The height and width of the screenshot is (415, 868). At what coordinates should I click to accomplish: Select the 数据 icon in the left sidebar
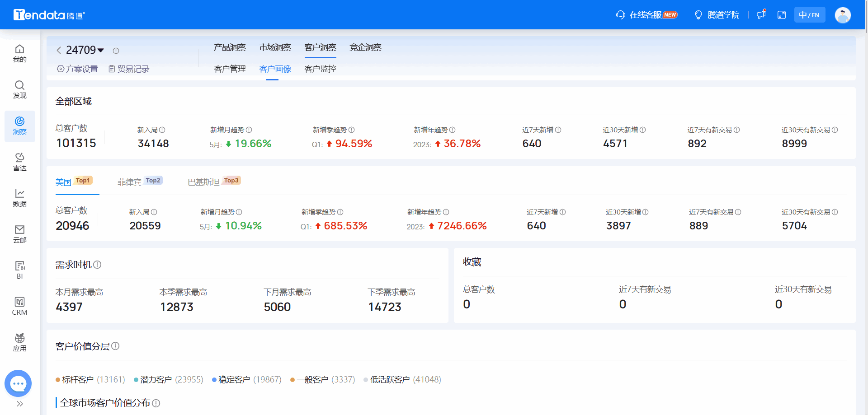(19, 197)
